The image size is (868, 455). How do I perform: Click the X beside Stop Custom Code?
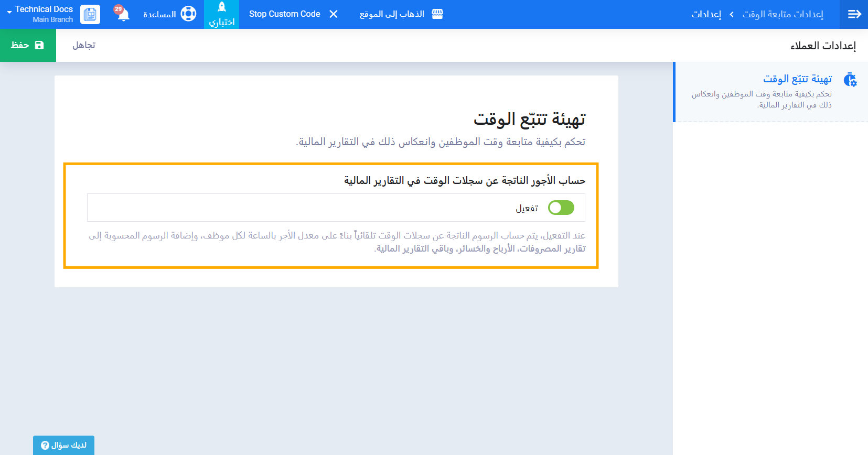click(x=334, y=14)
